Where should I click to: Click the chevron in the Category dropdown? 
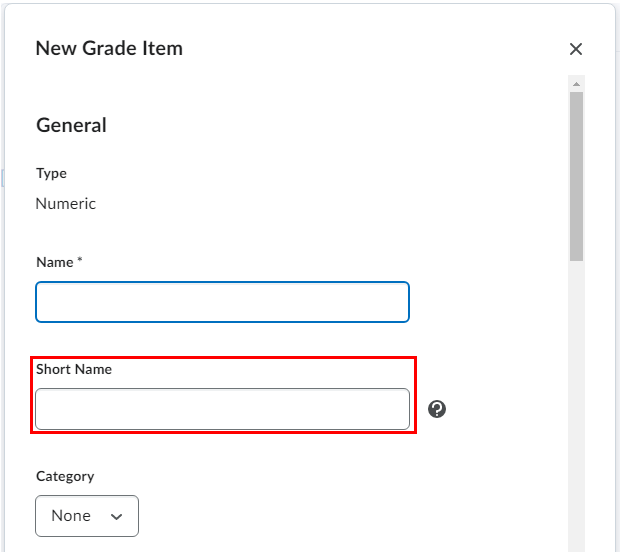pos(117,516)
